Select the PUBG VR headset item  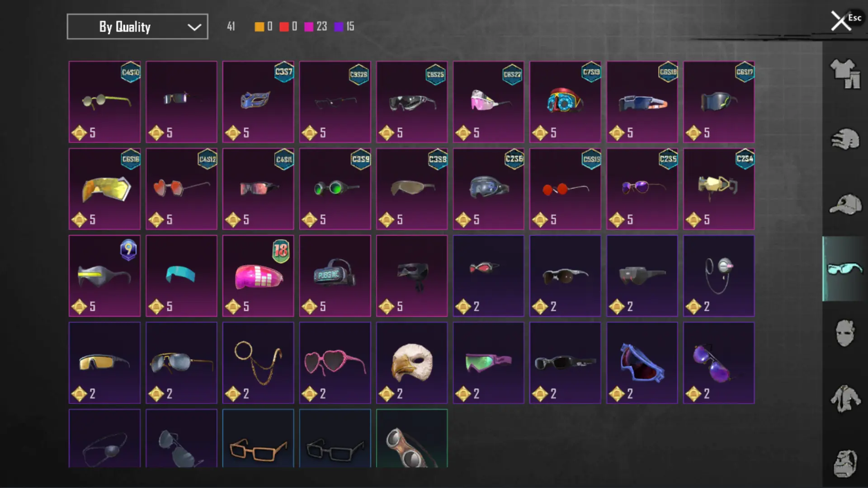335,276
